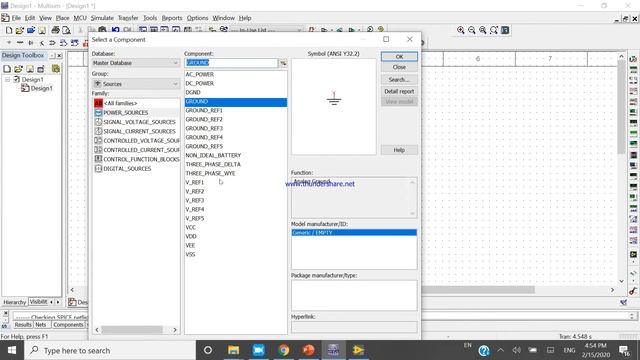Image resolution: width=640 pixels, height=360 pixels.
Task: Open the Simulate menu
Action: (102, 18)
